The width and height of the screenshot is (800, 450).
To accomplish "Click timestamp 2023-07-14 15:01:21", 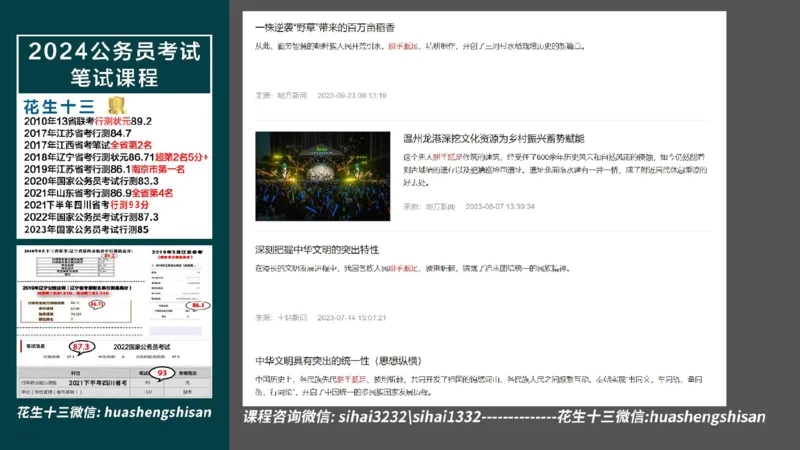I will point(352,317).
